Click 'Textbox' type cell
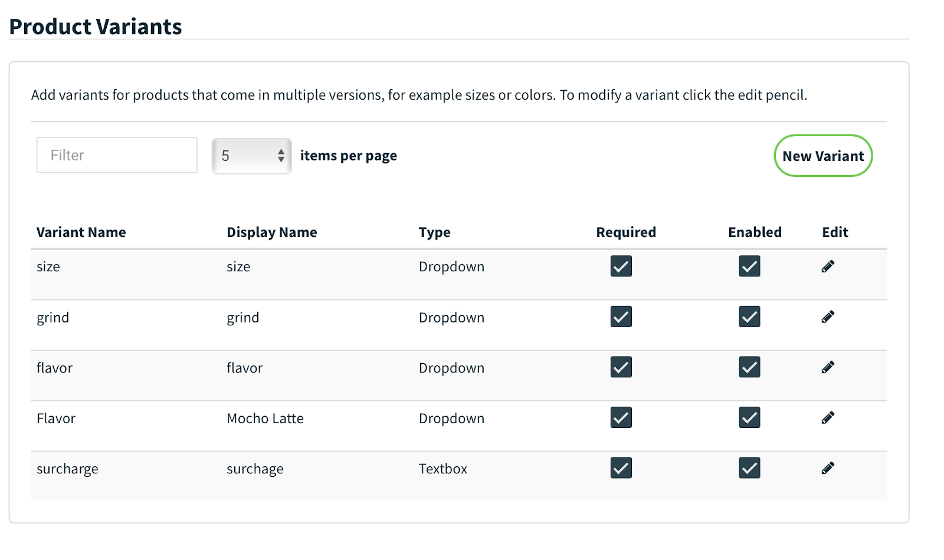This screenshot has width=944, height=560. point(443,469)
